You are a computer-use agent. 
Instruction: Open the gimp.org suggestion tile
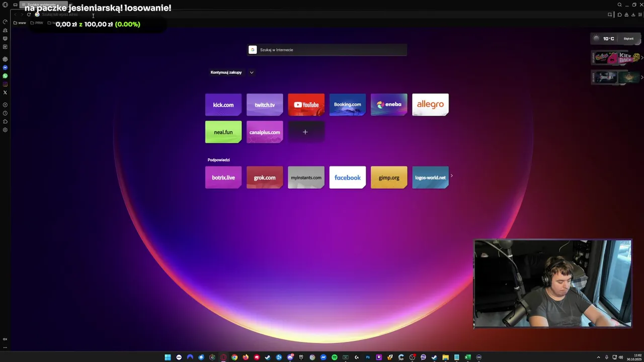(x=389, y=177)
